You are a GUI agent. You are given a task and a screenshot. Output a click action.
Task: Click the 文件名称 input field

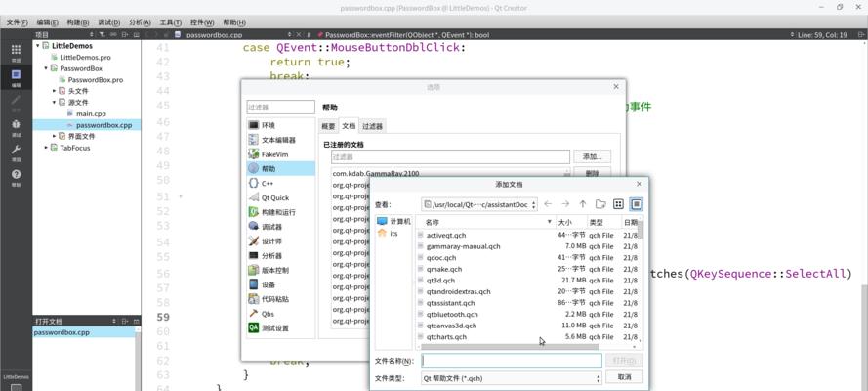(x=512, y=361)
